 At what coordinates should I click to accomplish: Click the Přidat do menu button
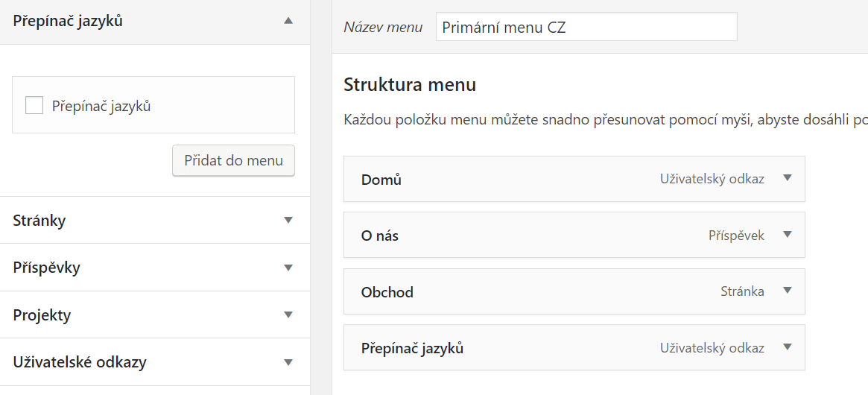(234, 161)
